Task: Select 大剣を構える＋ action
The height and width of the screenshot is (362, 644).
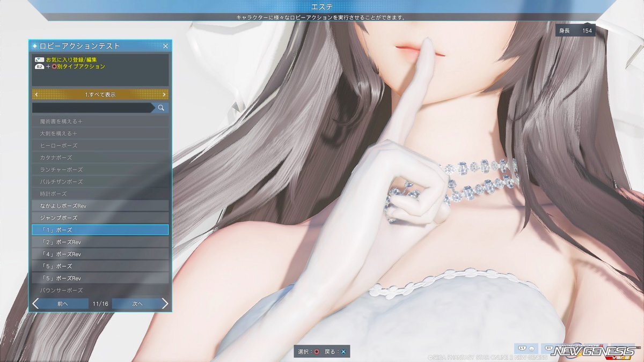Action: point(100,134)
